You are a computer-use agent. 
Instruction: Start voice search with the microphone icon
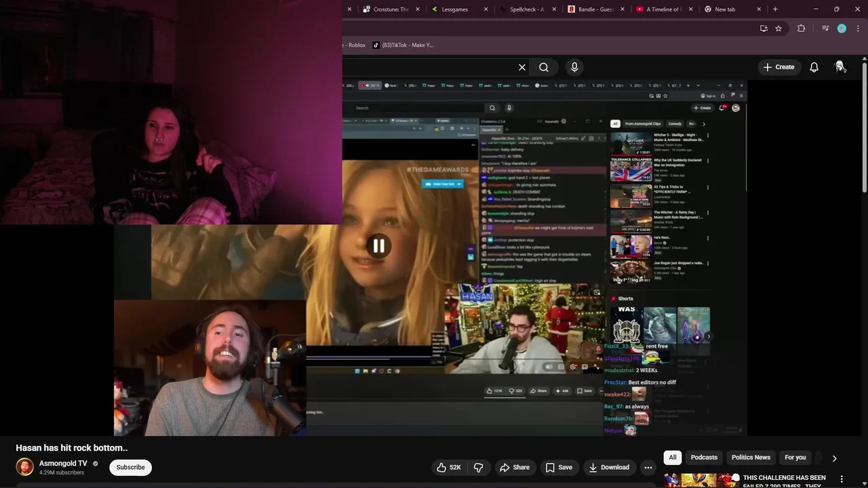574,67
